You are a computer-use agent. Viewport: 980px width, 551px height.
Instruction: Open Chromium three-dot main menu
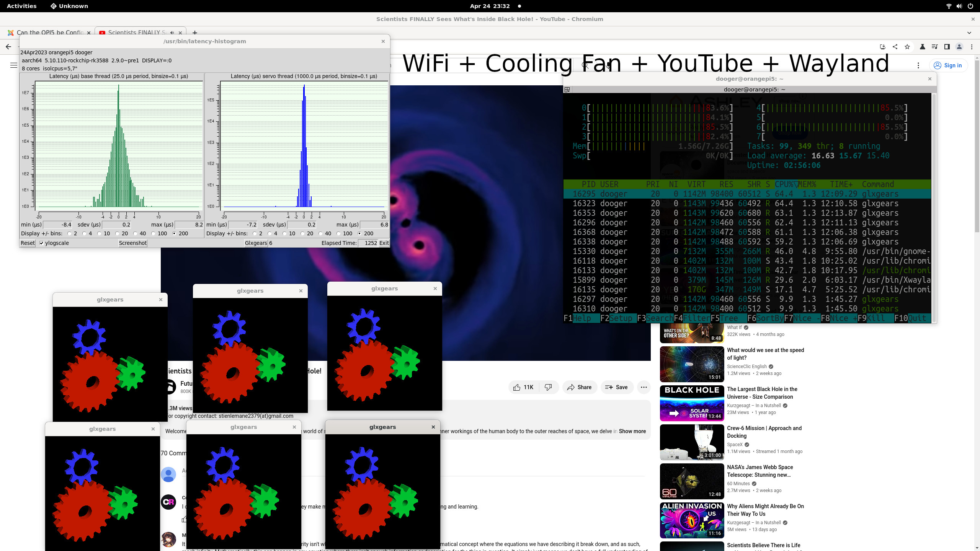[972, 47]
